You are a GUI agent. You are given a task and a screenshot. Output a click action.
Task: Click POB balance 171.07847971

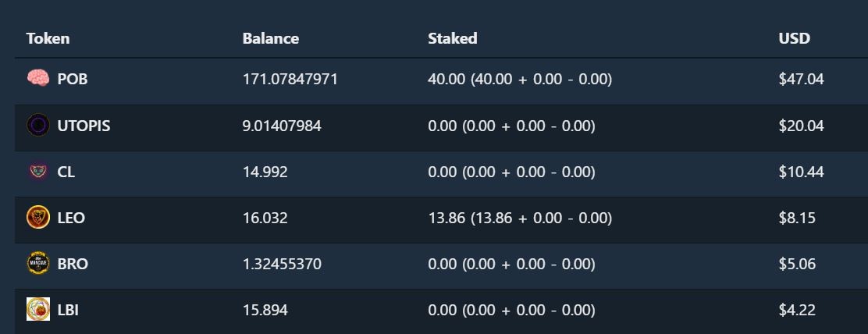pos(290,79)
